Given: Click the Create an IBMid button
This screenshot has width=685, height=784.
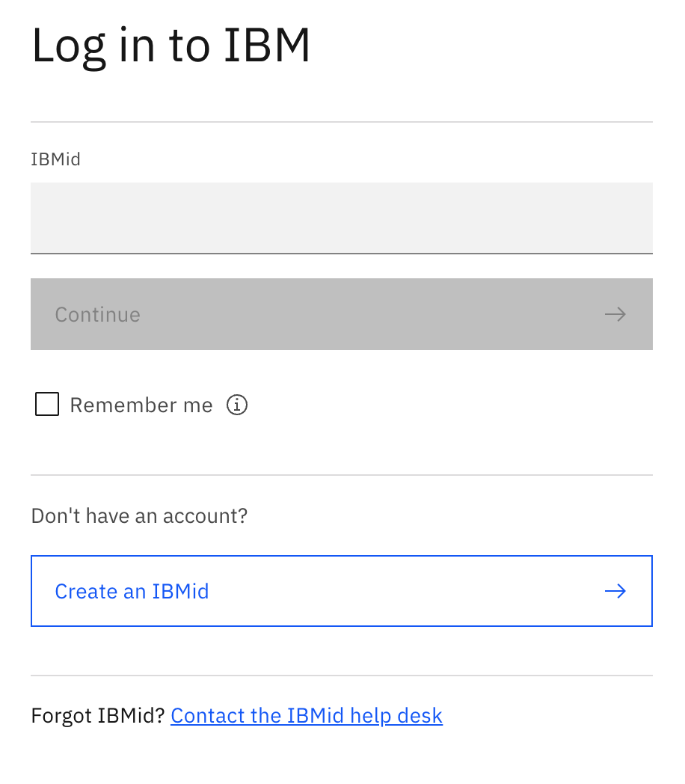Looking at the screenshot, I should tap(342, 590).
